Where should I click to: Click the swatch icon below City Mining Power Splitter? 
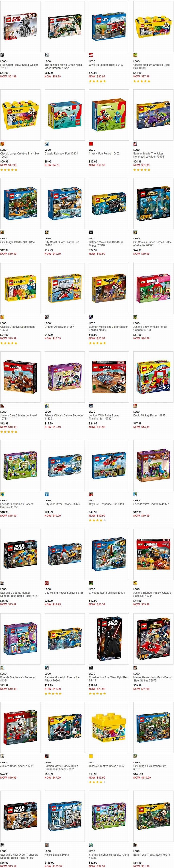coord(47,583)
